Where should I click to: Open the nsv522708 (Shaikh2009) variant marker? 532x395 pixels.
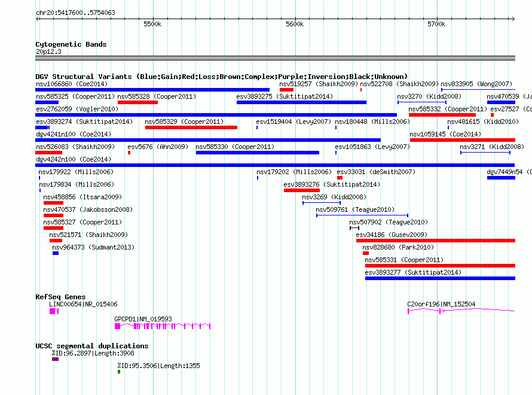[x=361, y=90]
